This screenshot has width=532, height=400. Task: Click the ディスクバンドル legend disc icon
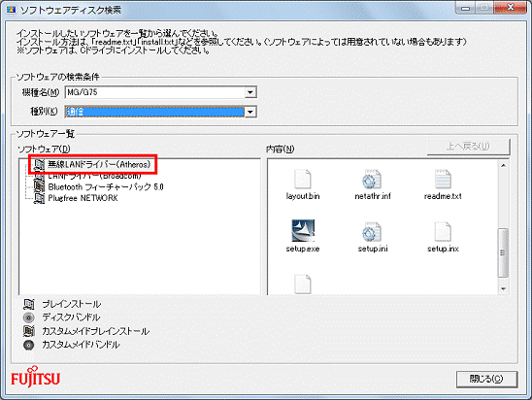tap(29, 317)
